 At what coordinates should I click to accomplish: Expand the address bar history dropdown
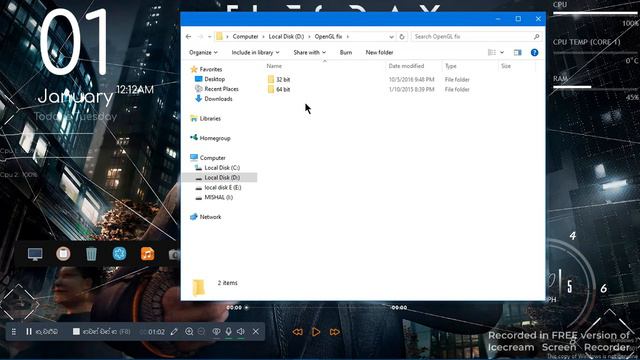pyautogui.click(x=391, y=37)
